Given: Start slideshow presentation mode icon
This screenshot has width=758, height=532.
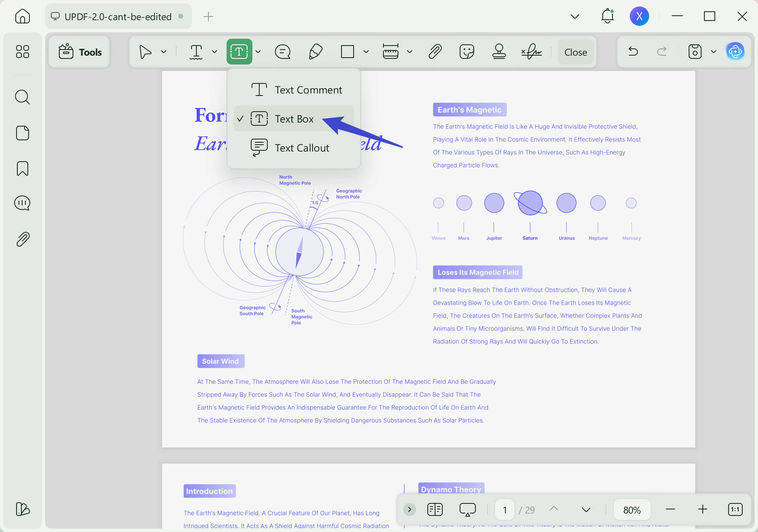Looking at the screenshot, I should click(x=468, y=509).
